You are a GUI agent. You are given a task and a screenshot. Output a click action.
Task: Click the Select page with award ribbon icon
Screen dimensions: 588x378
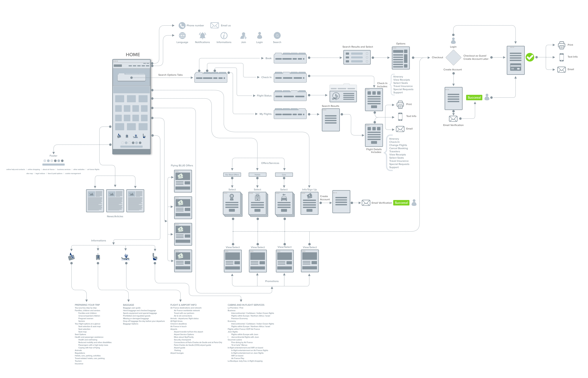pos(232,204)
